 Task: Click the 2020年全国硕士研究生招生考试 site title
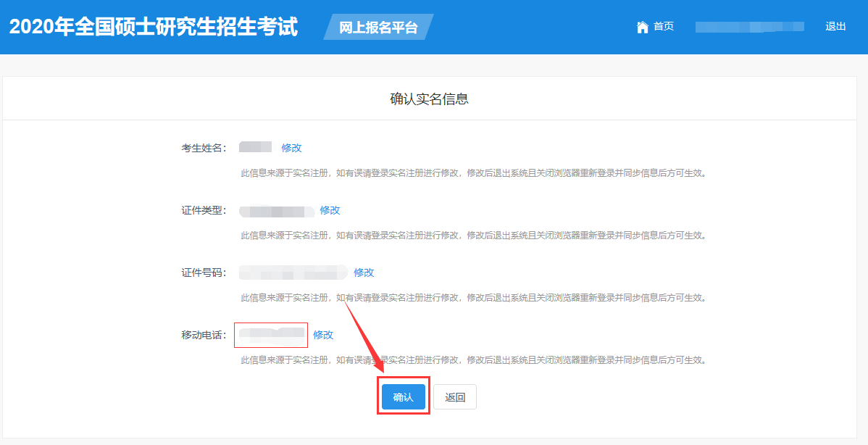154,27
